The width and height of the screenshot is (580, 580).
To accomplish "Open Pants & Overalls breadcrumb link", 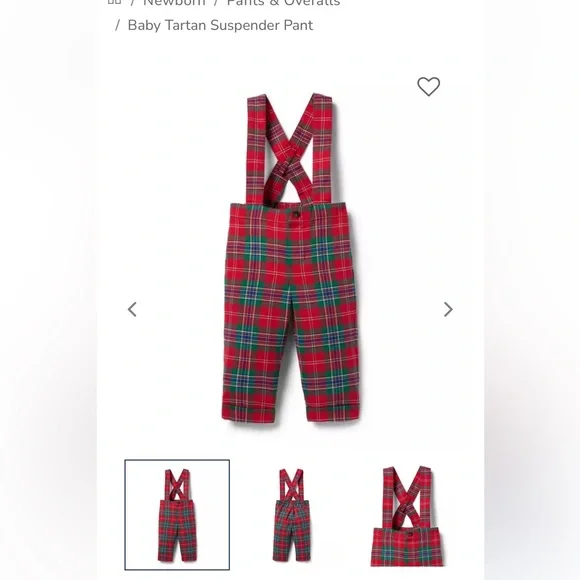I will pos(283,3).
